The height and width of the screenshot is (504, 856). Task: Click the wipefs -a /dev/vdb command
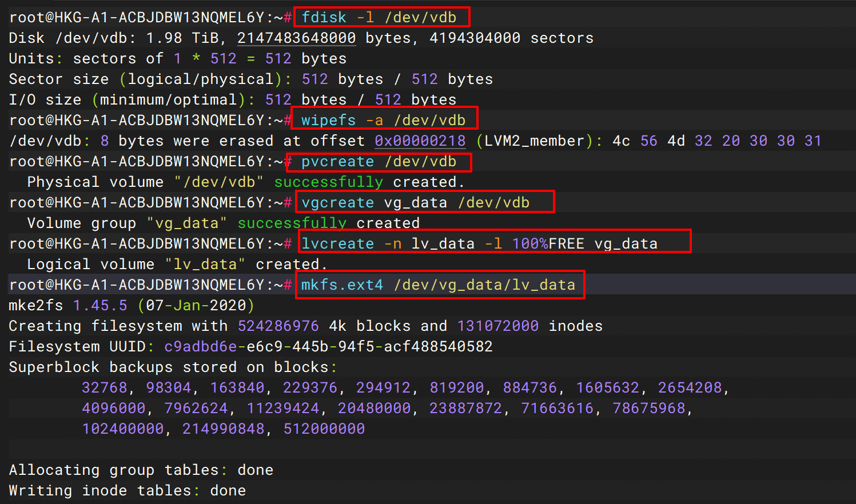pyautogui.click(x=383, y=121)
